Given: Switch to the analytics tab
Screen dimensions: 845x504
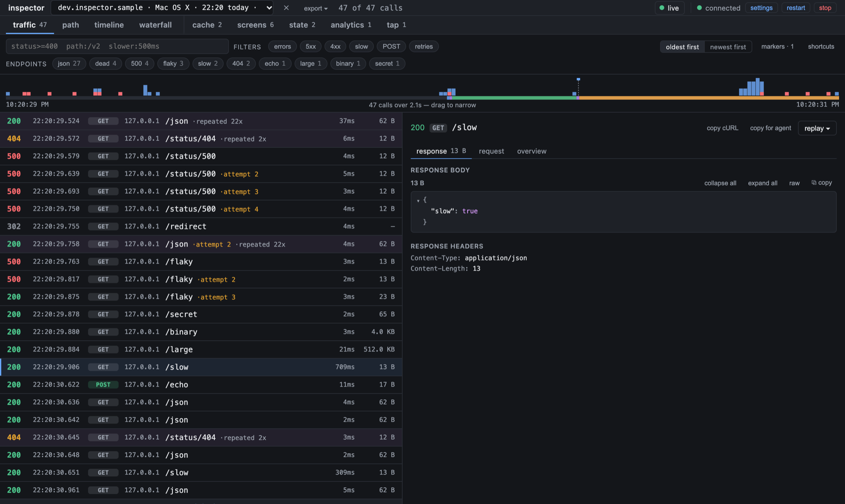Looking at the screenshot, I should click(351, 25).
